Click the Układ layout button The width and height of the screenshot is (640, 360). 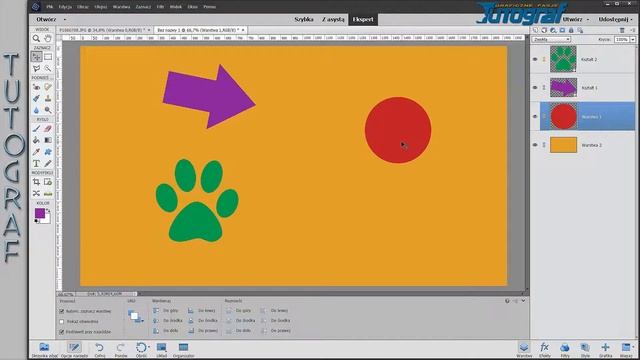click(162, 350)
